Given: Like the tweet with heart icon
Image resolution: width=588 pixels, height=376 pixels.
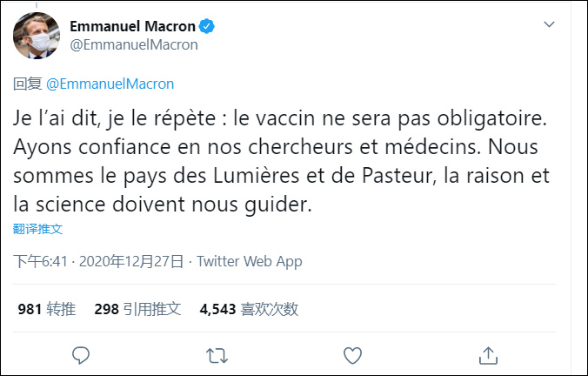Looking at the screenshot, I should click(x=352, y=355).
